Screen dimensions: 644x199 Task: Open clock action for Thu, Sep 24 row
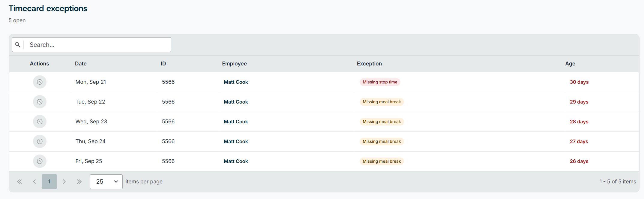click(40, 141)
